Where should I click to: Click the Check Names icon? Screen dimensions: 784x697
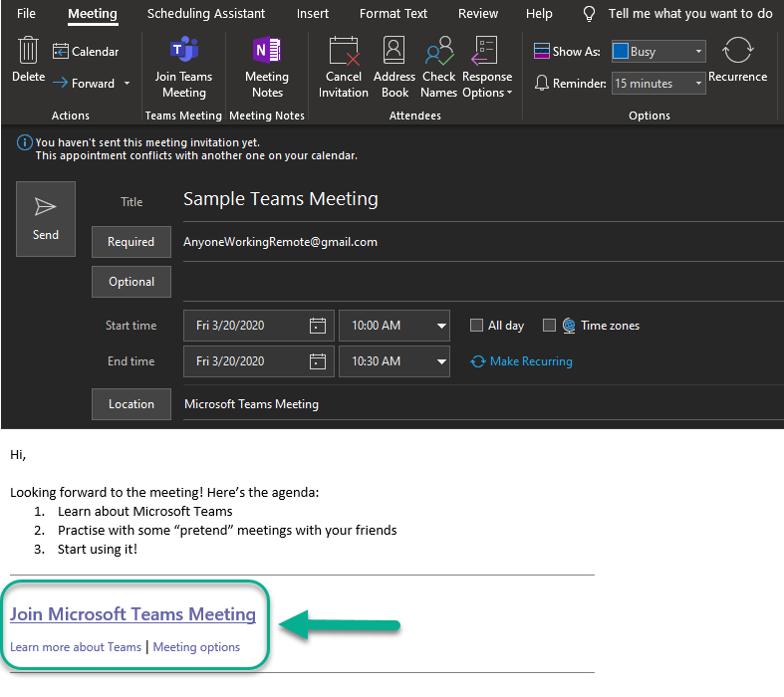[439, 50]
